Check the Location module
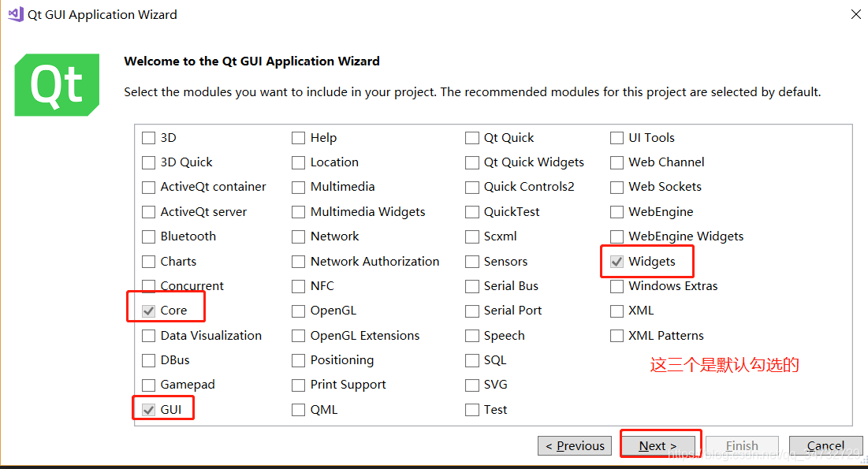This screenshot has width=868, height=469. click(298, 162)
